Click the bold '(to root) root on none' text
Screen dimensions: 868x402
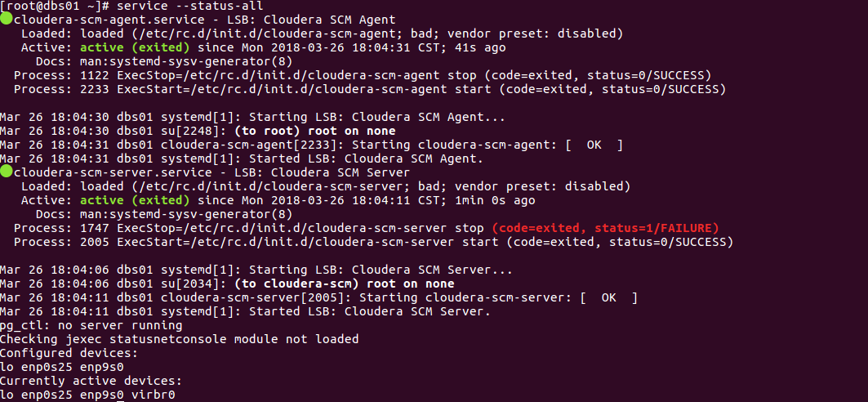(x=315, y=132)
